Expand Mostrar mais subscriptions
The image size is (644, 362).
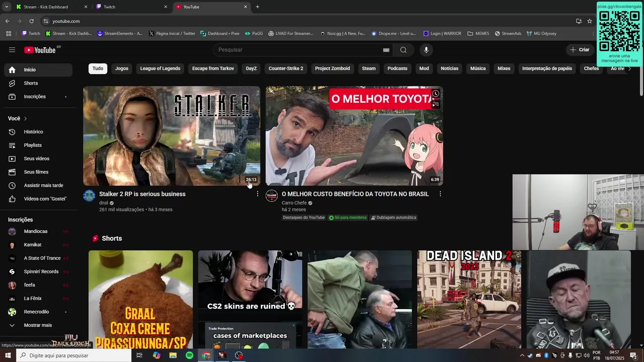click(x=38, y=325)
